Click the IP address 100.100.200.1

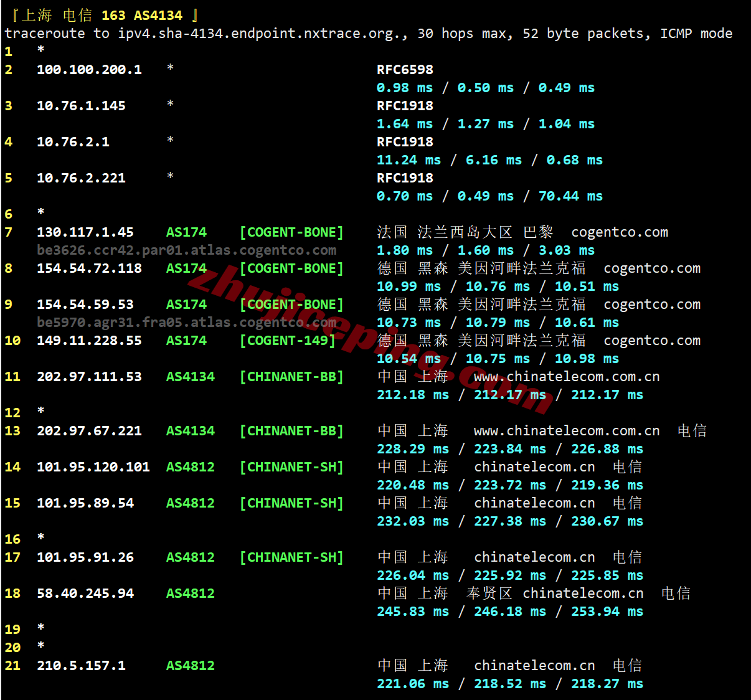tap(89, 70)
